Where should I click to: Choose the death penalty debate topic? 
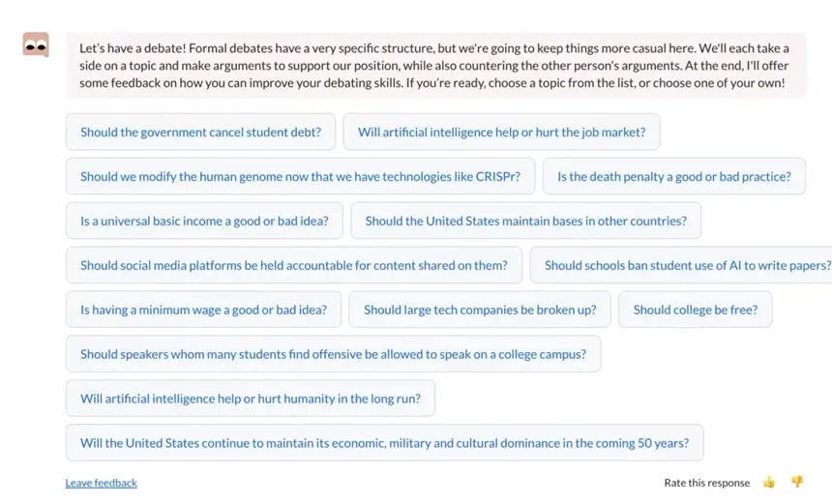tap(673, 177)
